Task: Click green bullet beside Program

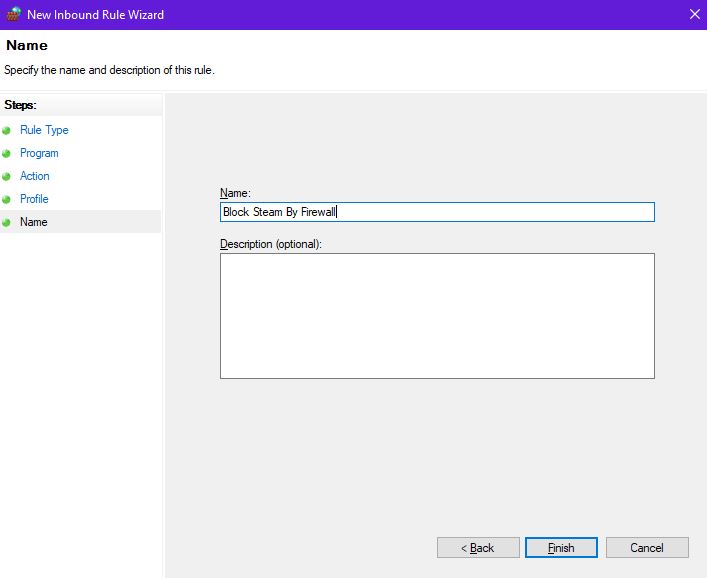Action: pyautogui.click(x=6, y=154)
